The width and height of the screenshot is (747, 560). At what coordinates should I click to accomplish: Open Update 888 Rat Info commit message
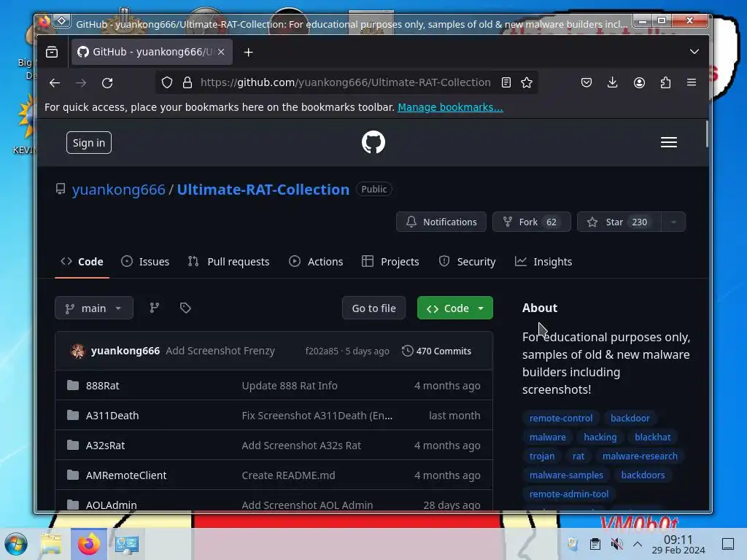click(290, 386)
